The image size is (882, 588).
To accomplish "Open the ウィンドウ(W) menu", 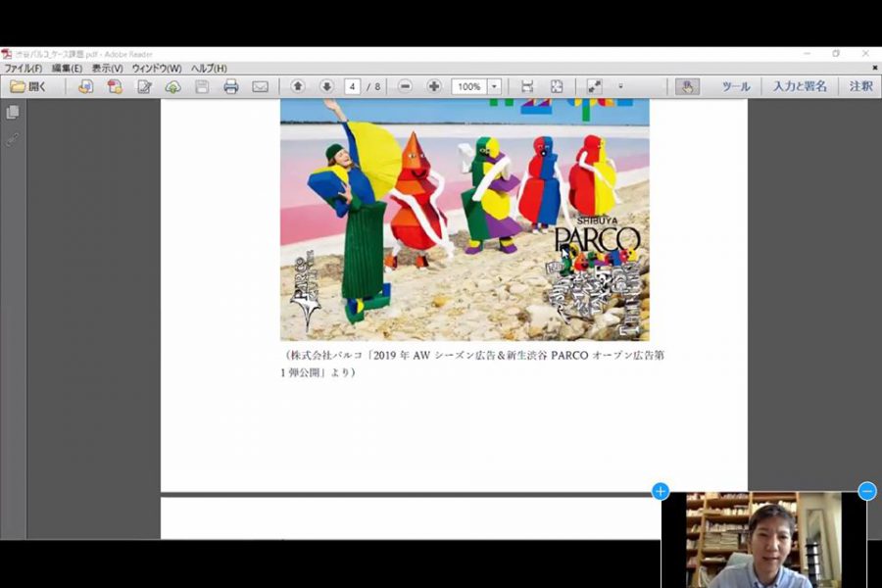I will tap(157, 68).
